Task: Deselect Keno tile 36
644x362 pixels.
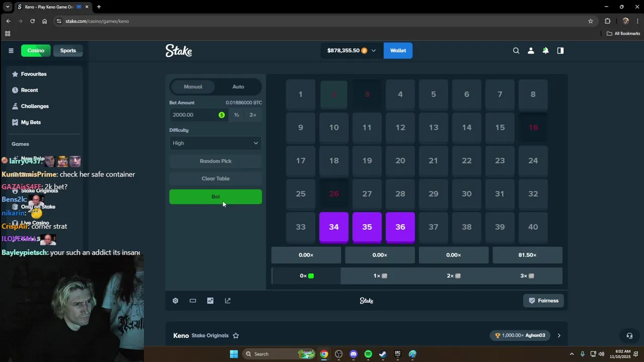Action: tap(400, 227)
